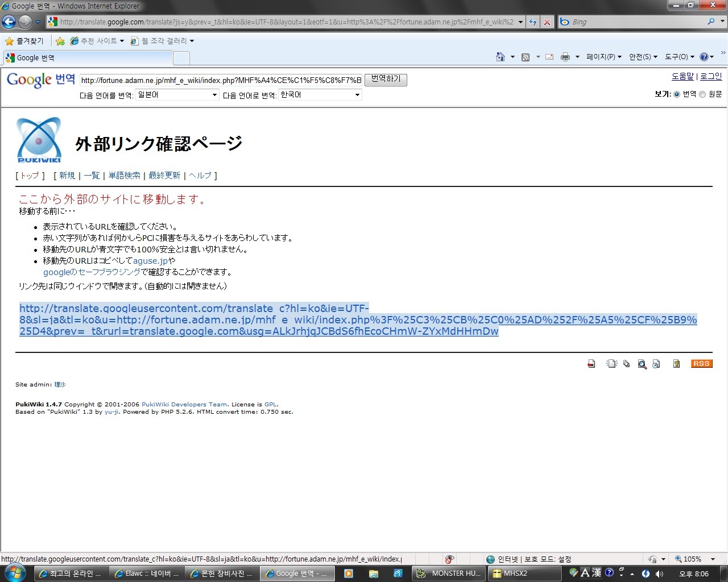Click the PukiWiki help icon in footer
This screenshot has height=582, width=728.
point(676,364)
